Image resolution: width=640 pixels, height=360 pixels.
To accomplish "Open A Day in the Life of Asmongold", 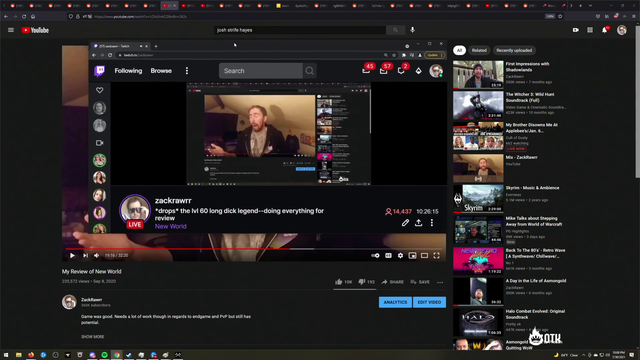I will tap(478, 291).
